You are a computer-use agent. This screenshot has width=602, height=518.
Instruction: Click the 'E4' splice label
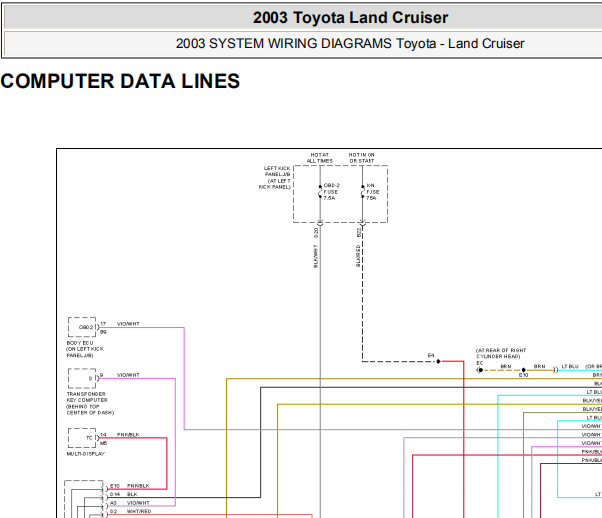pyautogui.click(x=431, y=356)
